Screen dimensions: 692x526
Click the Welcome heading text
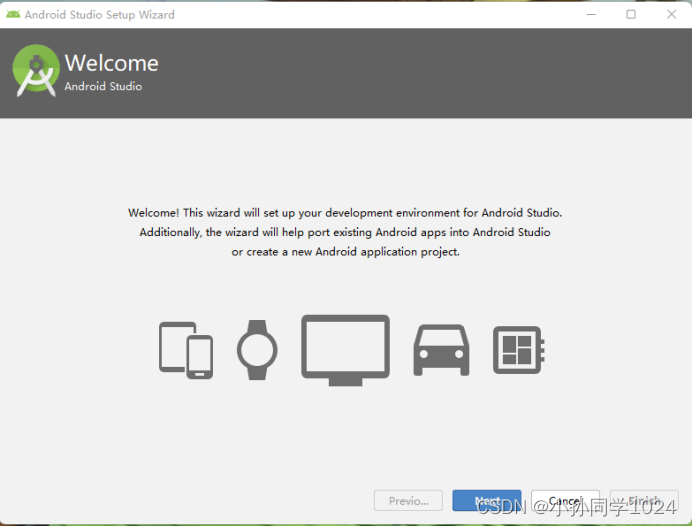(x=112, y=63)
